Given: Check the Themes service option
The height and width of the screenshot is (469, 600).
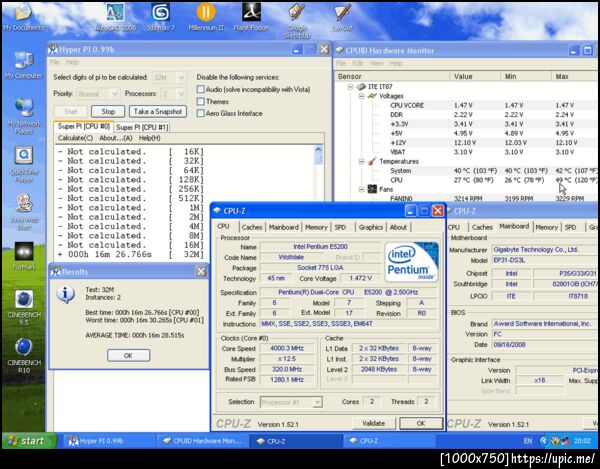Looking at the screenshot, I should 200,101.
